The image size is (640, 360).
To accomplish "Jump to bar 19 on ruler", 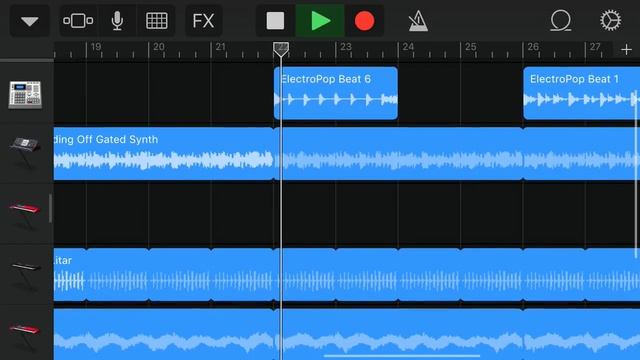I will 96,47.
